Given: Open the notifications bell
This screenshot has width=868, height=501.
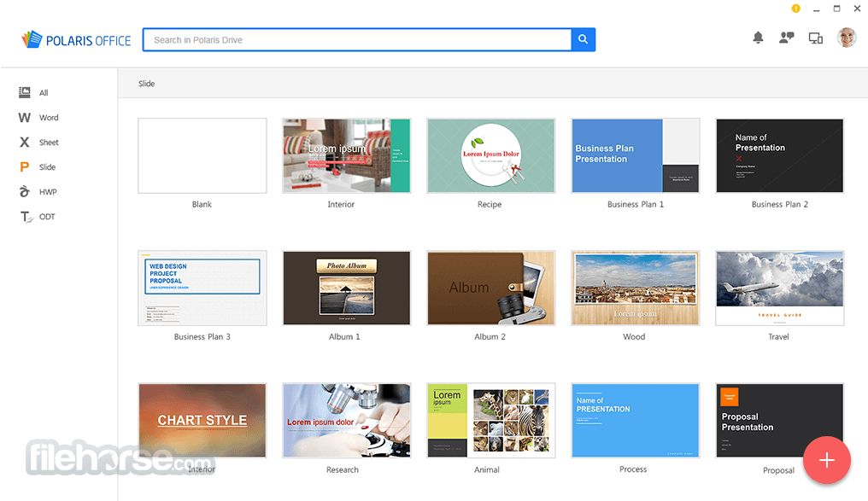Looking at the screenshot, I should tap(758, 38).
